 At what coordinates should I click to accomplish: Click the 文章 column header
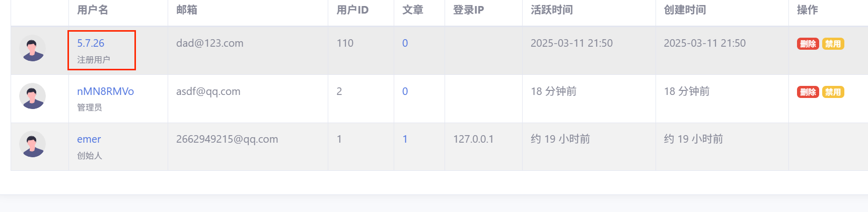(413, 10)
